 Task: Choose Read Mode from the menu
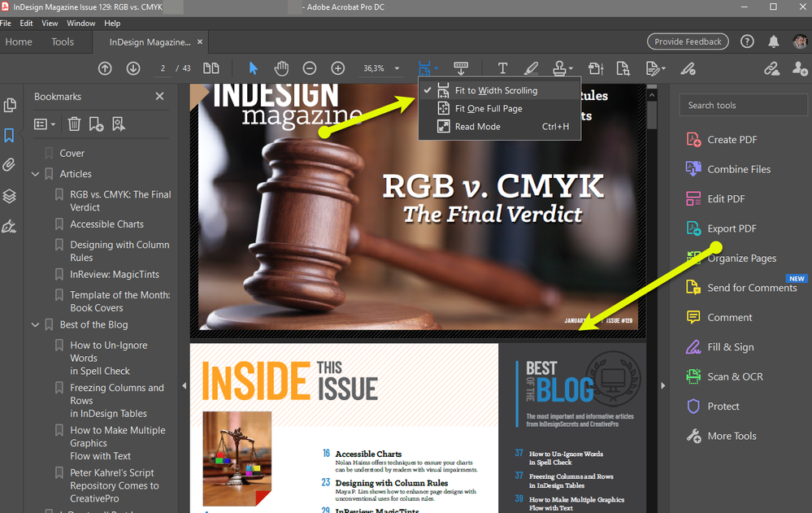500,127
